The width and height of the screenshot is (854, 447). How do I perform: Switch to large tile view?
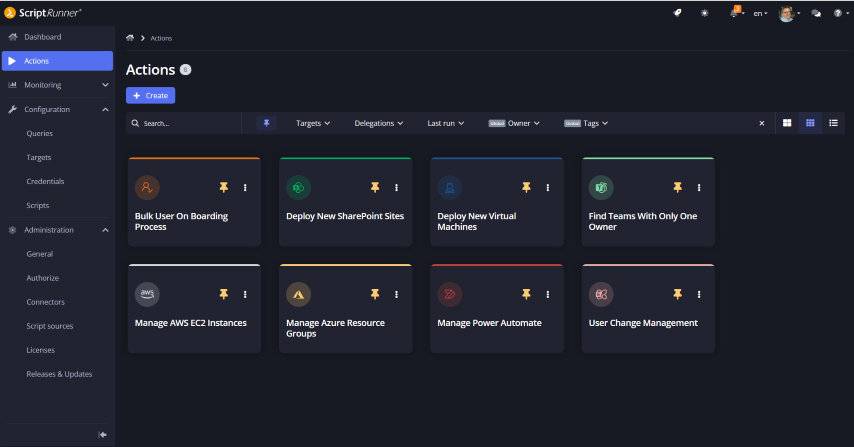coord(787,123)
